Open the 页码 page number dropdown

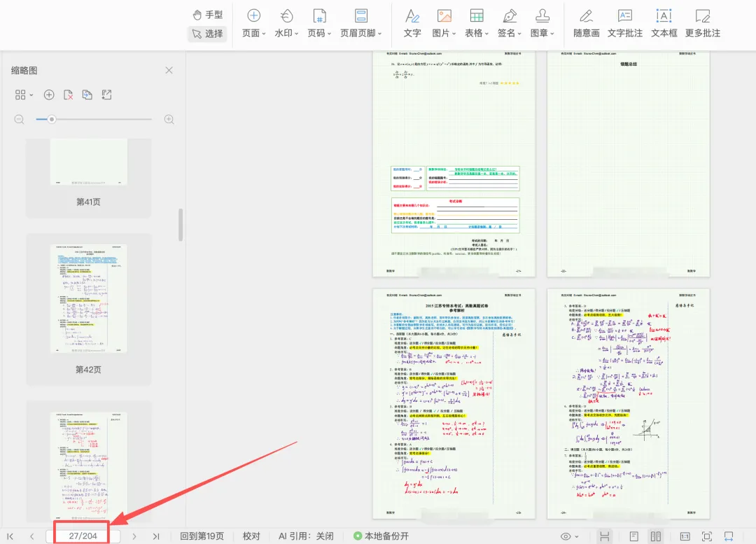click(x=319, y=23)
